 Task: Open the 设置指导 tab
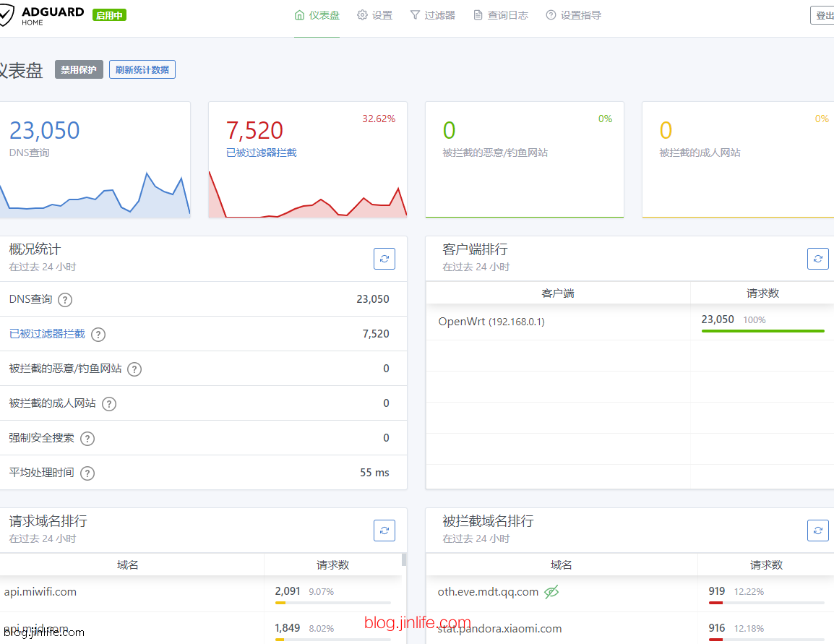[573, 15]
